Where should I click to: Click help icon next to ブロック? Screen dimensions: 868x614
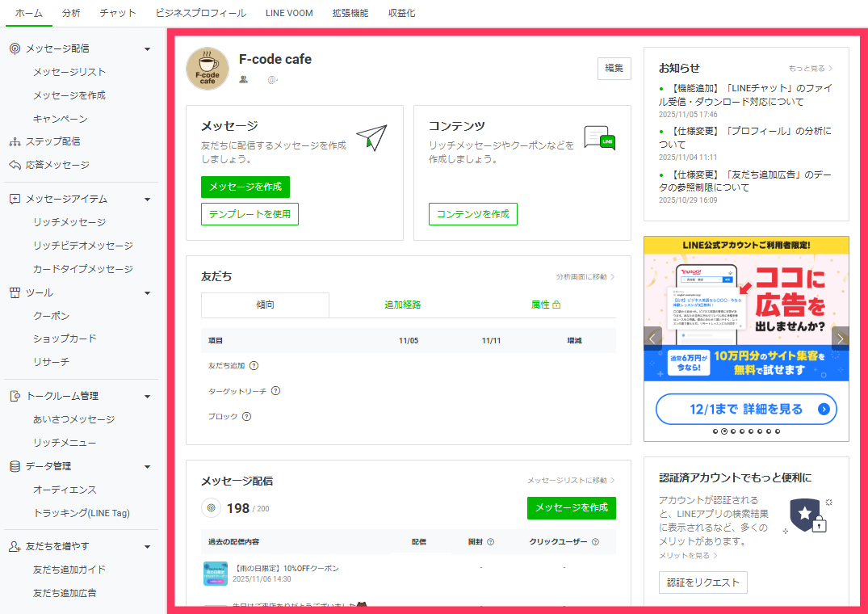click(x=246, y=417)
